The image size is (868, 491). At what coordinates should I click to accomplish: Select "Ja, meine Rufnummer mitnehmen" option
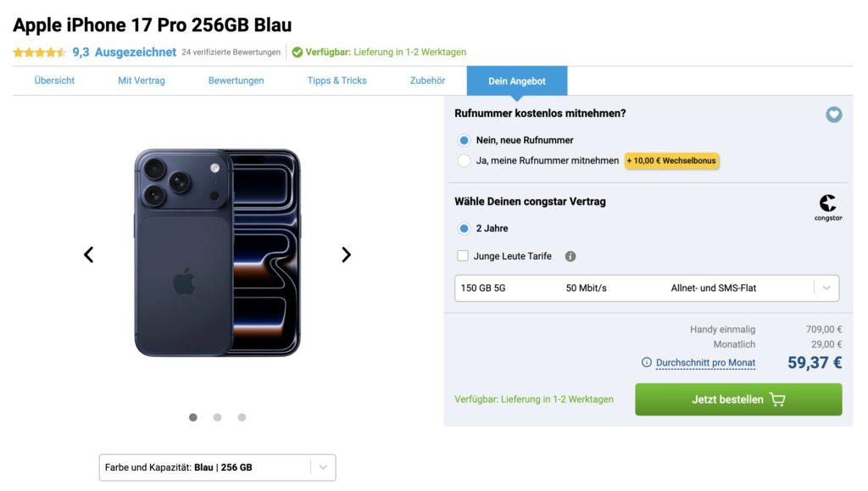pos(464,160)
